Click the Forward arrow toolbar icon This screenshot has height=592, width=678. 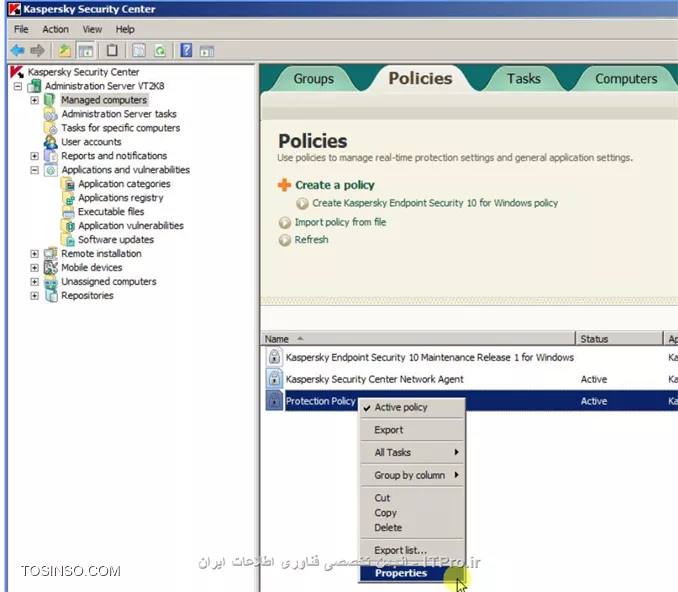coord(38,51)
